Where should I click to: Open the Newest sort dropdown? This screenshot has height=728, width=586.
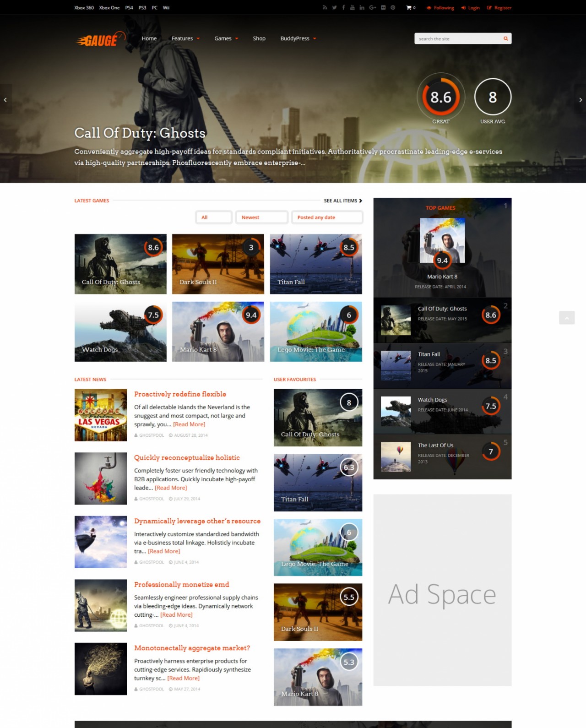(261, 217)
